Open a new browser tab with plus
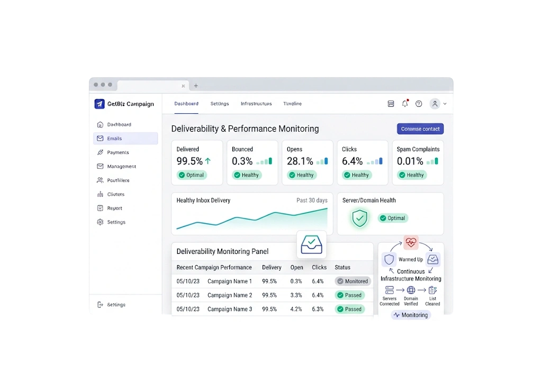 [196, 86]
